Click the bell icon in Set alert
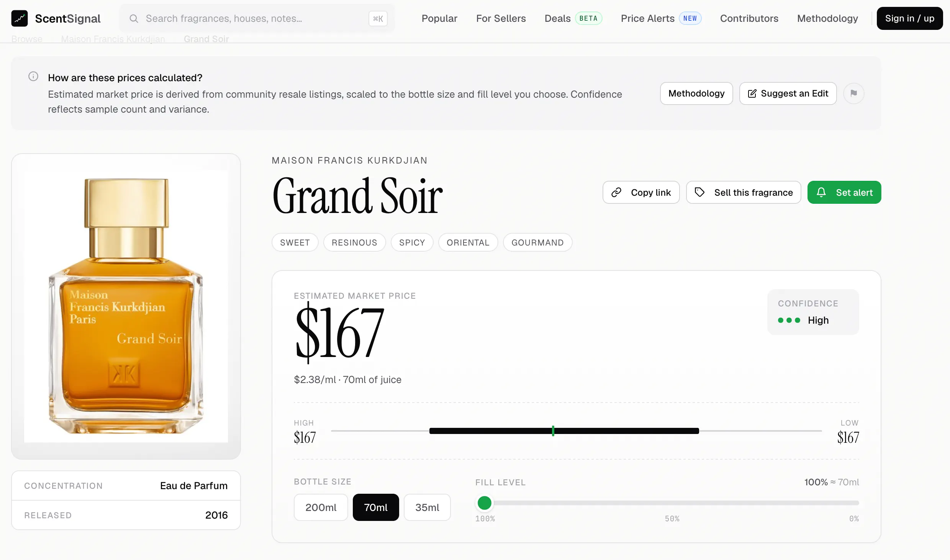This screenshot has width=950, height=560. [821, 192]
